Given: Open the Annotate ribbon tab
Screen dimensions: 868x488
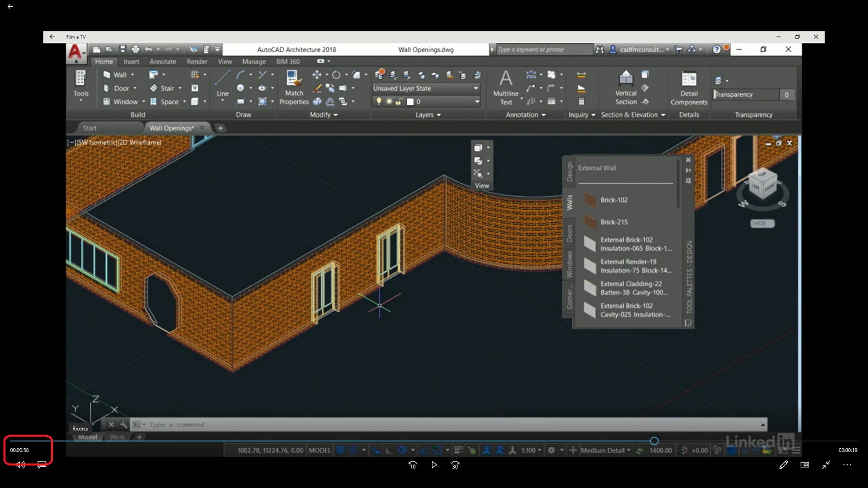Looking at the screenshot, I should [163, 61].
